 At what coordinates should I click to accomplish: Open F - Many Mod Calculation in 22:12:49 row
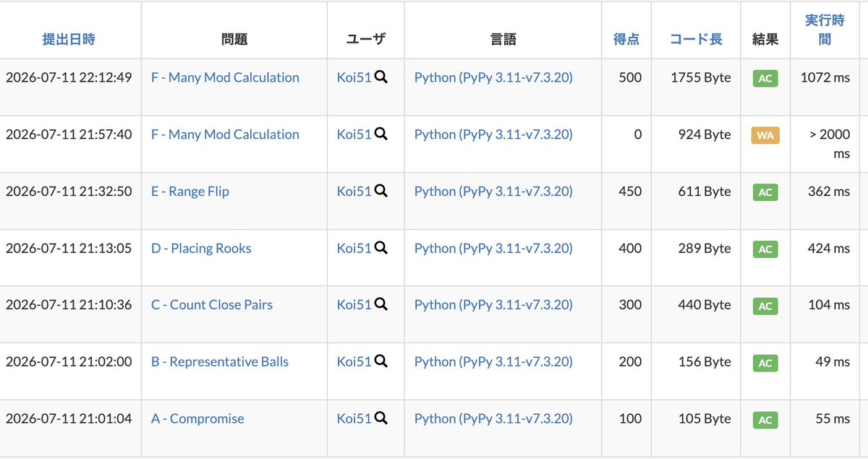[225, 77]
